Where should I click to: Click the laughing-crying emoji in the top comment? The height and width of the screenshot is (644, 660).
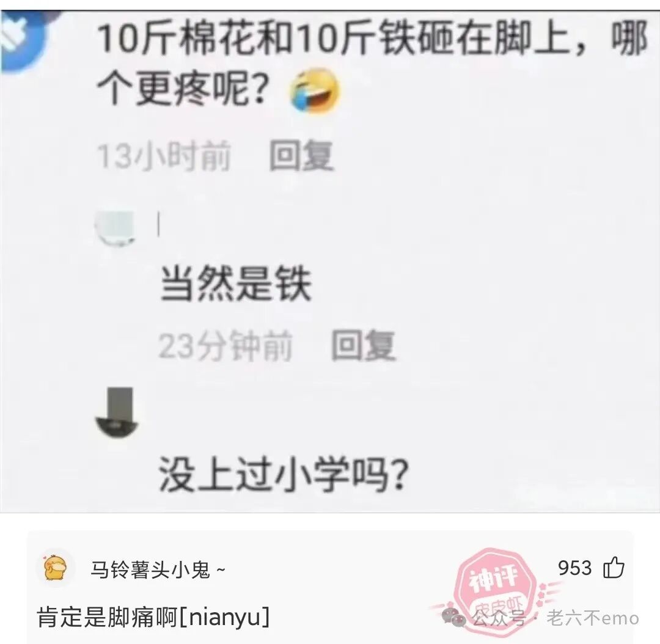pos(314,91)
